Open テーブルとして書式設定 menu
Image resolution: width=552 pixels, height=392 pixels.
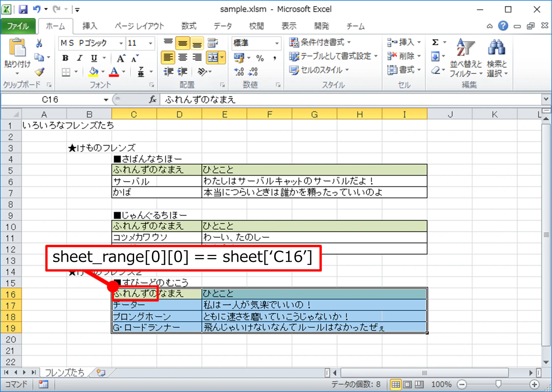333,56
